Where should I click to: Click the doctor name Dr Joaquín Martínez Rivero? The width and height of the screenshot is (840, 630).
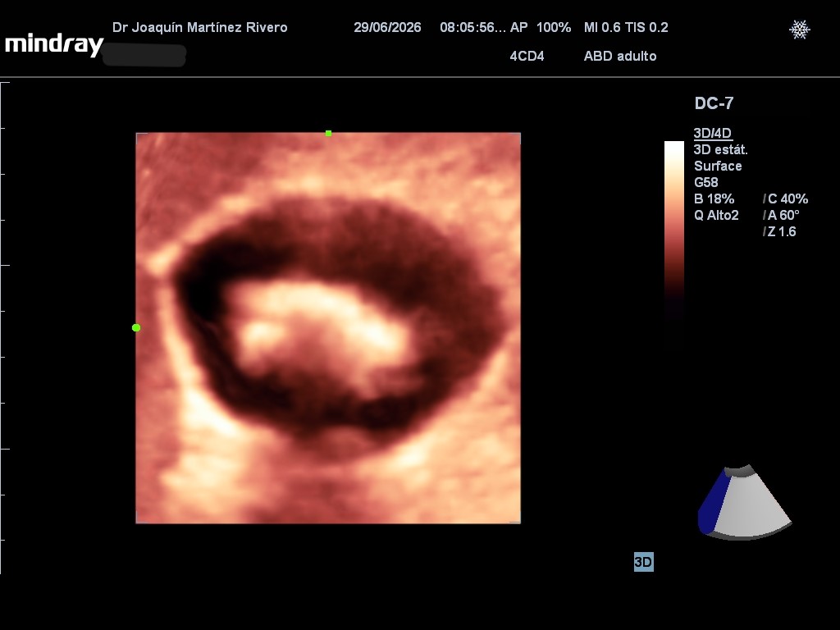[200, 27]
